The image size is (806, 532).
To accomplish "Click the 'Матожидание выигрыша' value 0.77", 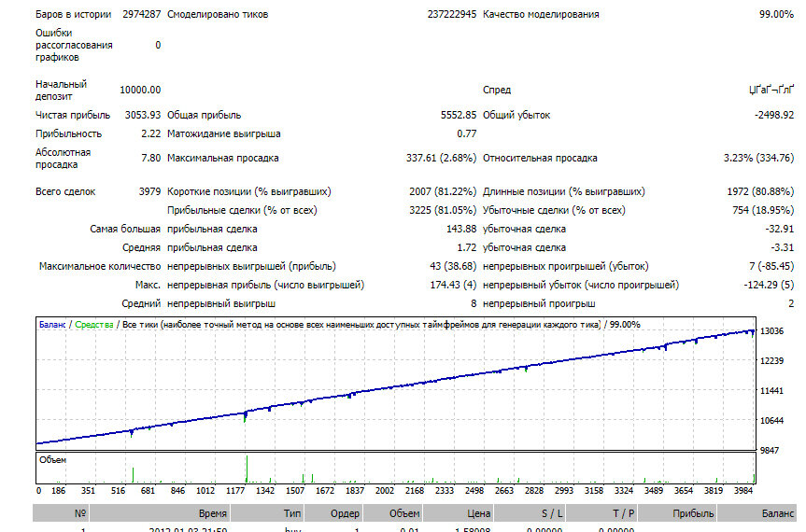I will tap(467, 133).
